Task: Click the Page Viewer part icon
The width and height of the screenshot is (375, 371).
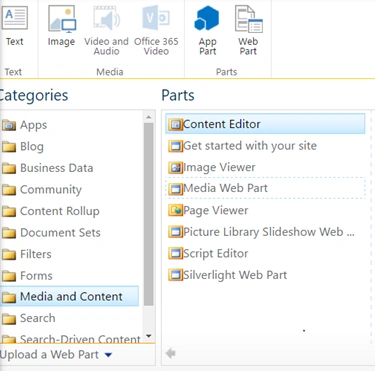Action: tap(175, 210)
